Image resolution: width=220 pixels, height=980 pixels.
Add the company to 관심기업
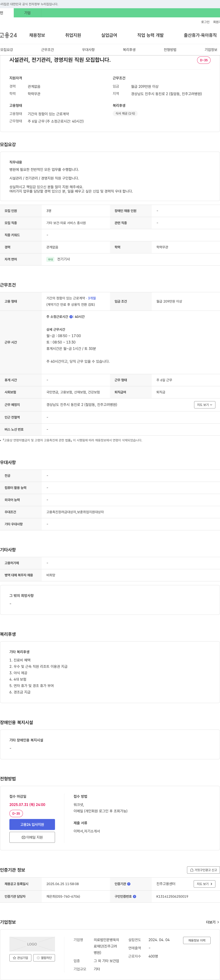pyautogui.click(x=20, y=958)
